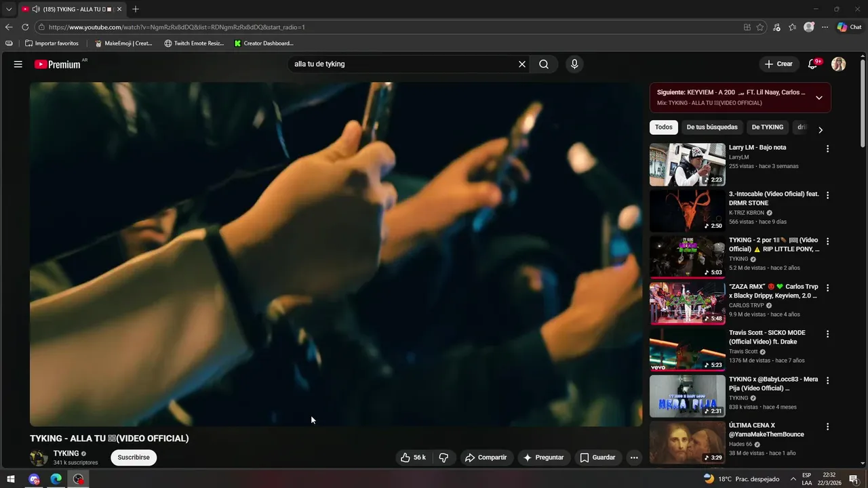The image size is (868, 488).
Task: Open options for ÚLTIMA CENA video
Action: pyautogui.click(x=827, y=426)
